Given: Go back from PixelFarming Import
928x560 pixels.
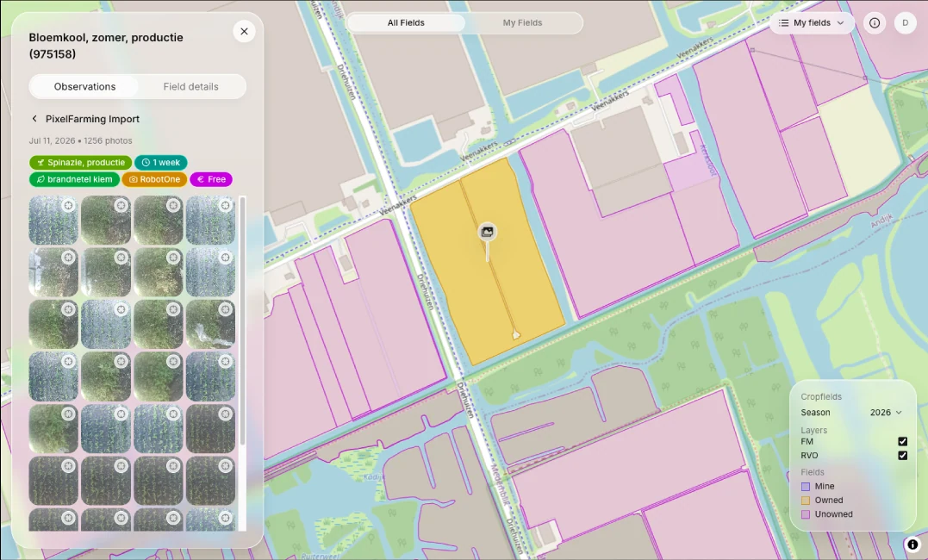Looking at the screenshot, I should 34,118.
